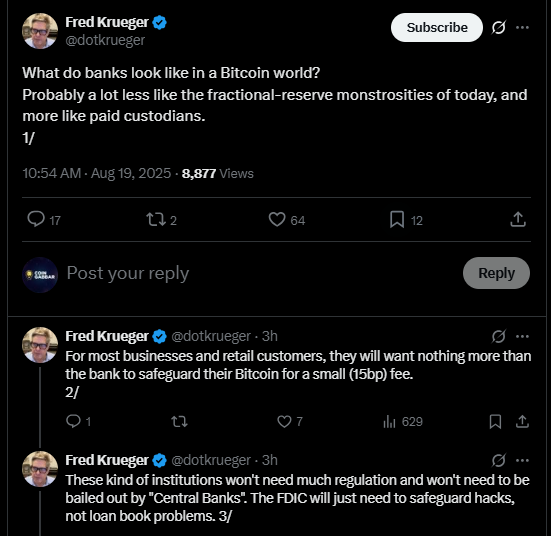Repost the 2/ thread post

(x=179, y=421)
